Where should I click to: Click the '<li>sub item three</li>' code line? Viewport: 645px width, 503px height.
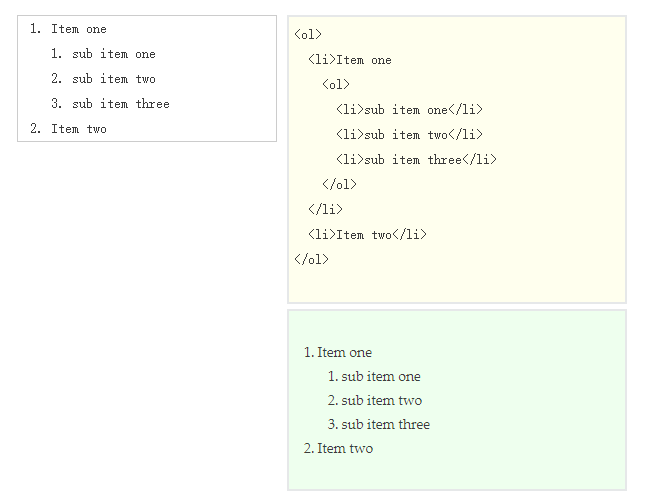coord(416,160)
